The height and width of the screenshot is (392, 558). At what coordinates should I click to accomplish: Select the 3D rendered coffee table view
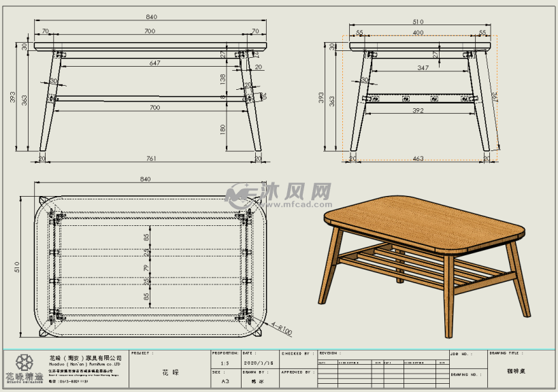point(425,266)
